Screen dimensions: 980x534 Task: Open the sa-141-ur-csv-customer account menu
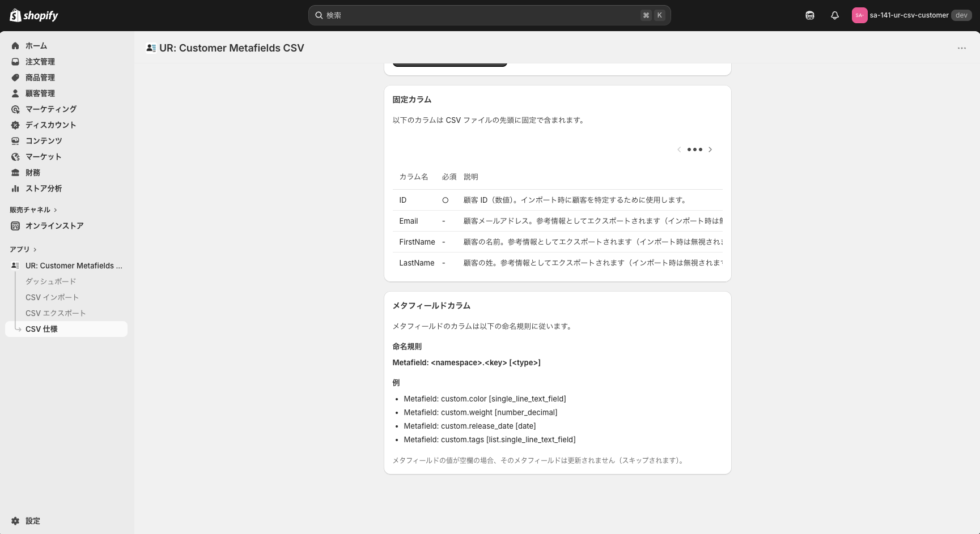(911, 15)
